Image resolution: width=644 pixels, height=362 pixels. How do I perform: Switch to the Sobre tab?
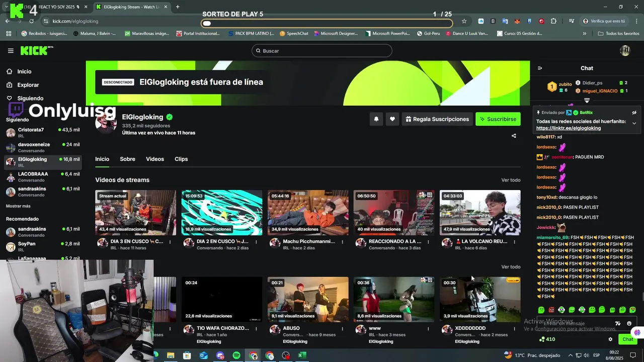click(x=127, y=159)
